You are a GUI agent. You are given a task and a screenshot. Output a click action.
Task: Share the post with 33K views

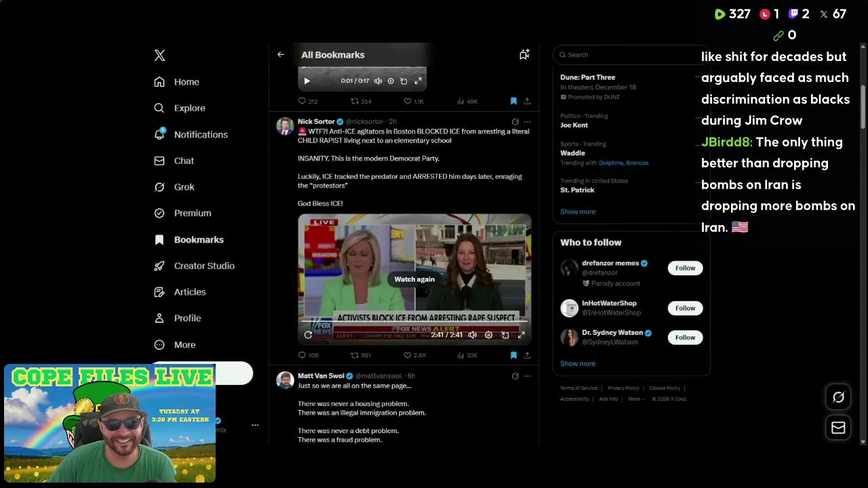[x=527, y=355]
